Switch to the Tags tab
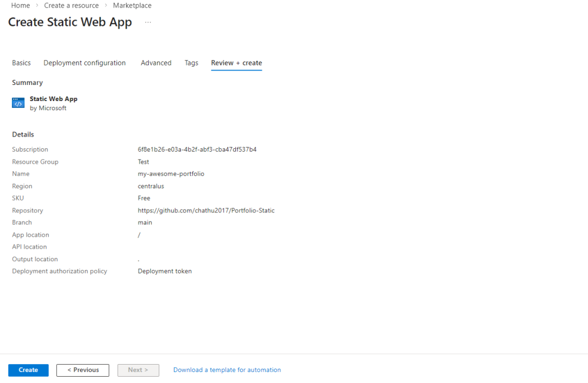This screenshot has height=383, width=588. point(191,63)
